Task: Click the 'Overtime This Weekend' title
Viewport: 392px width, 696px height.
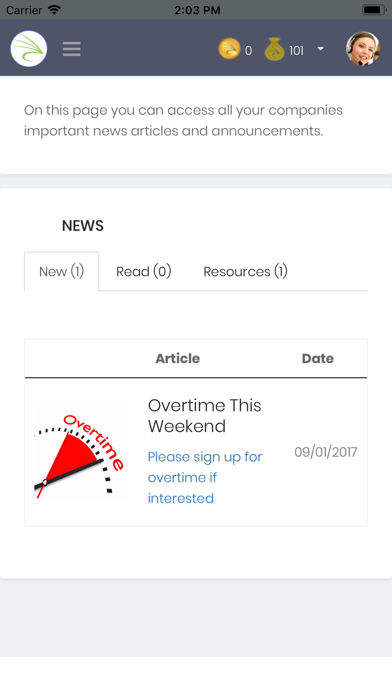Action: (x=204, y=415)
